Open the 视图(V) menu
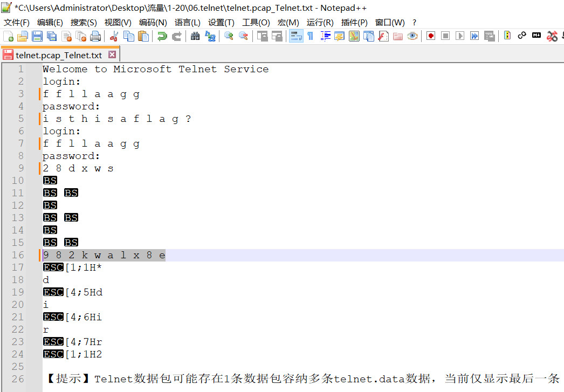 click(x=118, y=23)
